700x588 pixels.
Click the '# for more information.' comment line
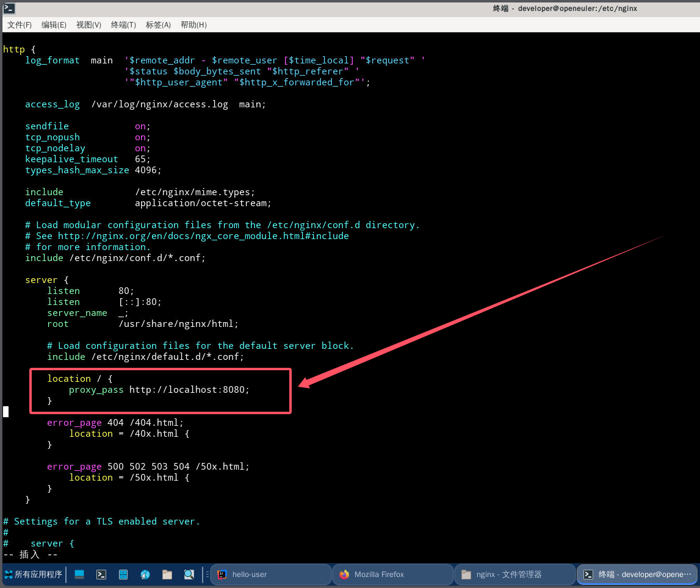pyautogui.click(x=88, y=247)
